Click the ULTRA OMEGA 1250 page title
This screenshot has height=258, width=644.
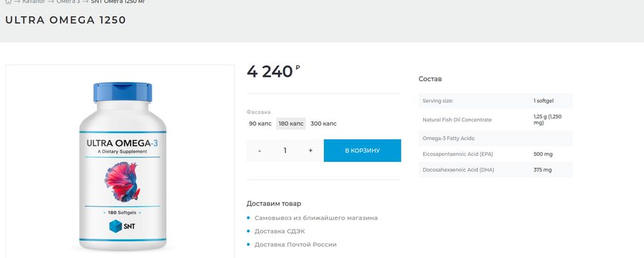coord(66,20)
